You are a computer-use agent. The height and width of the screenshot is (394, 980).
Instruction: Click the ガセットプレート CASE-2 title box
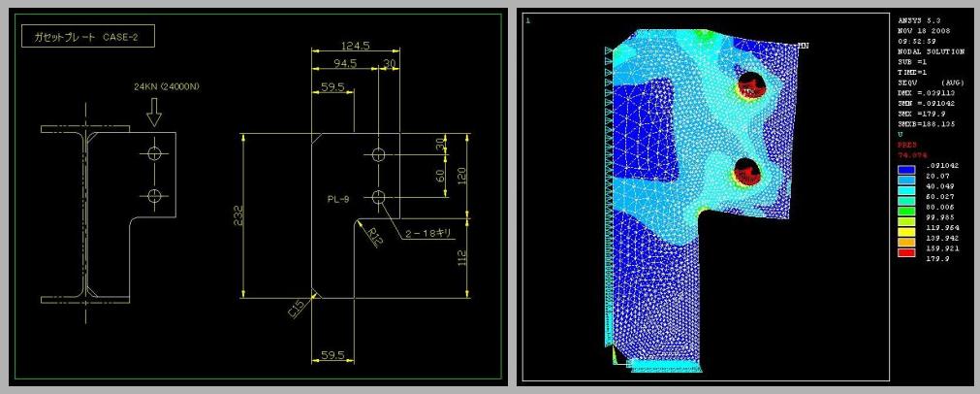88,37
